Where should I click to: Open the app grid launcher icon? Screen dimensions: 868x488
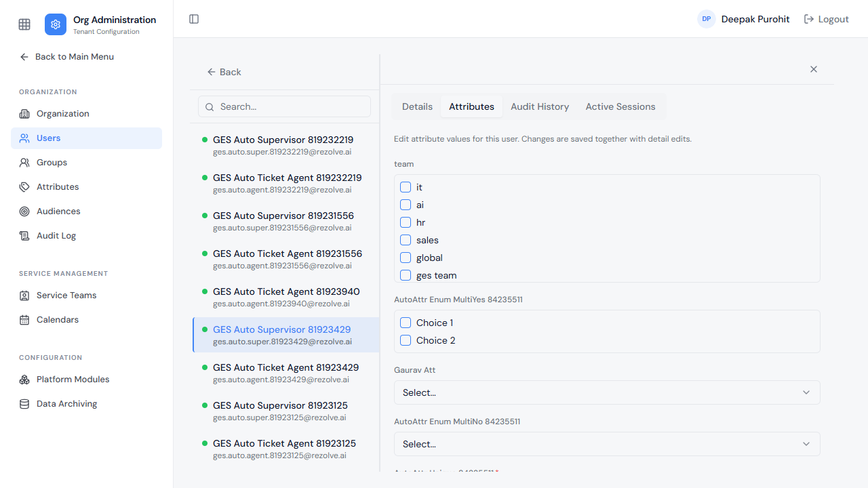pos(24,24)
